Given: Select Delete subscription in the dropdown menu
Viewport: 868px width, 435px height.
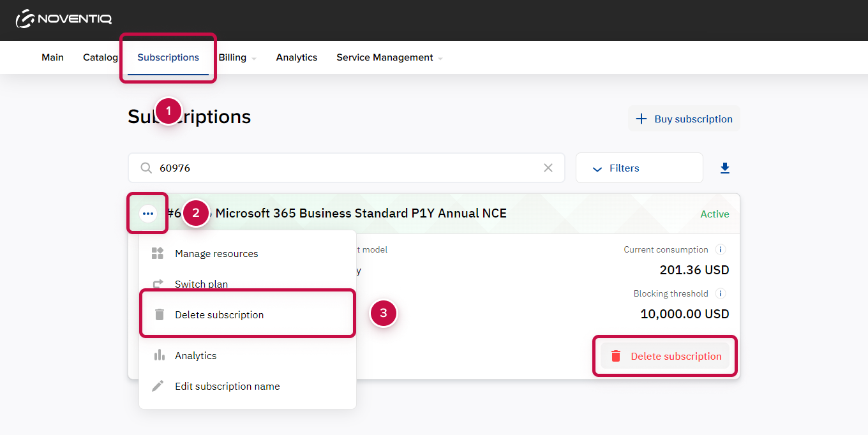Looking at the screenshot, I should [x=219, y=314].
